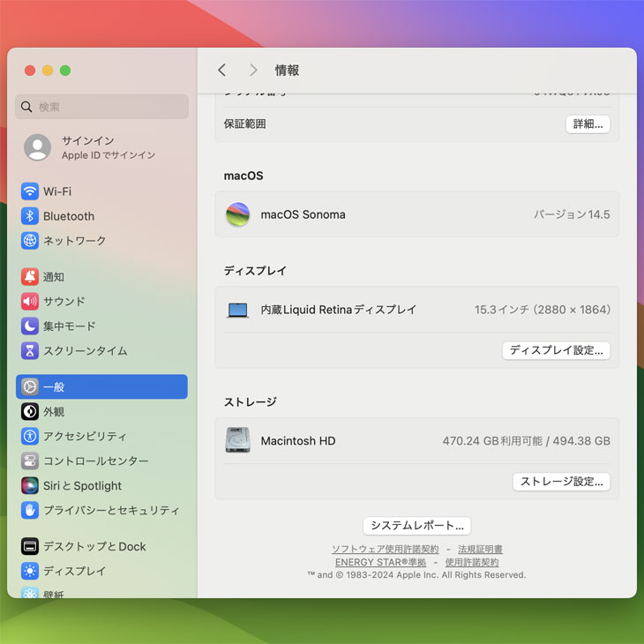Select the サウンド speaker icon
644x644 pixels.
click(x=30, y=302)
